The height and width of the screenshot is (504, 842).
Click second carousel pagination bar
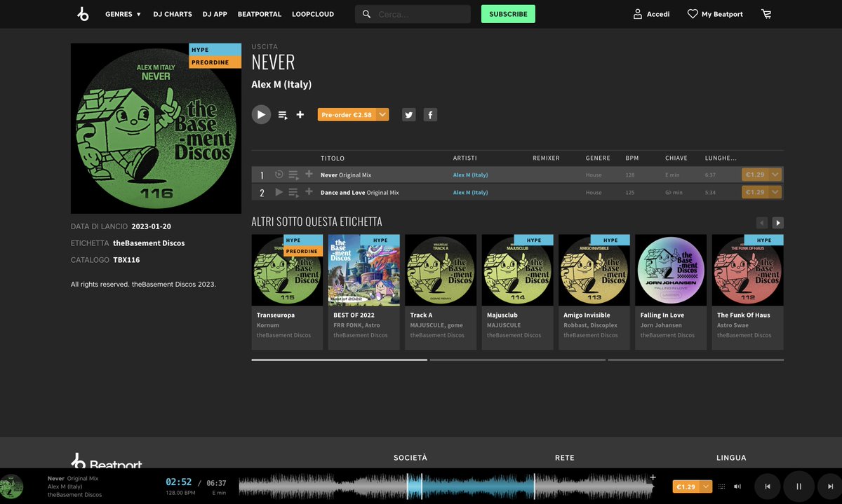click(x=518, y=360)
